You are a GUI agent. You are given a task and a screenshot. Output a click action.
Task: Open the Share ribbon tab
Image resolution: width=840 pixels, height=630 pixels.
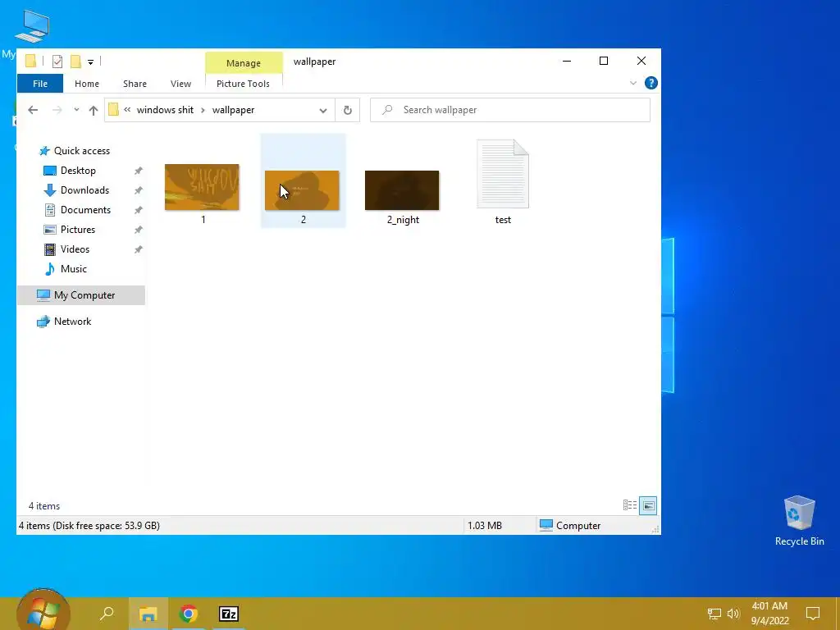(135, 84)
